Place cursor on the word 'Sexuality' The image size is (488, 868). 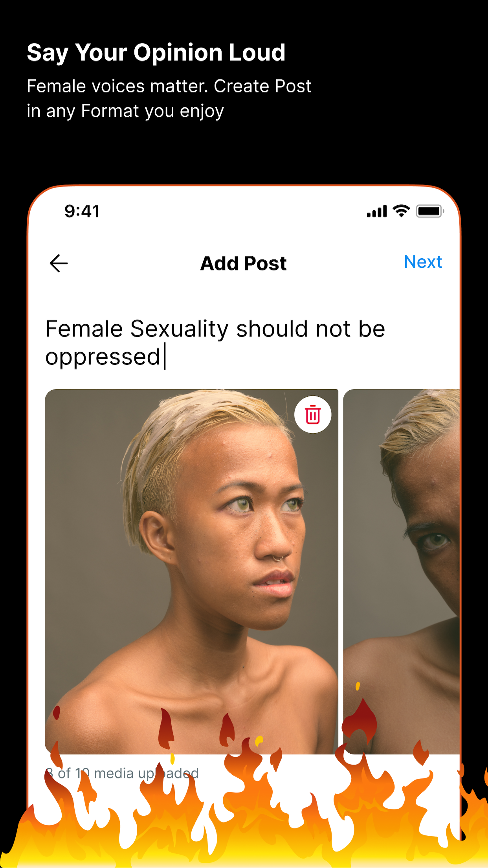tap(179, 329)
